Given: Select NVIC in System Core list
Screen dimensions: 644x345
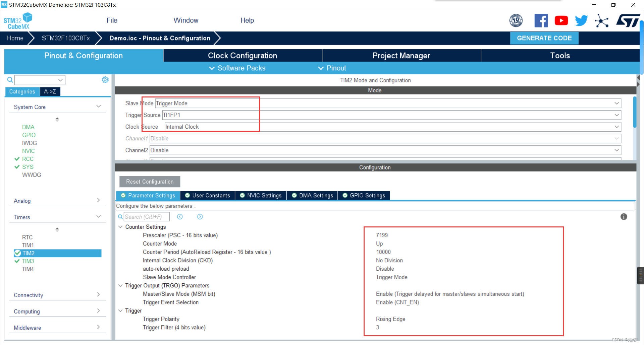Looking at the screenshot, I should tap(28, 151).
